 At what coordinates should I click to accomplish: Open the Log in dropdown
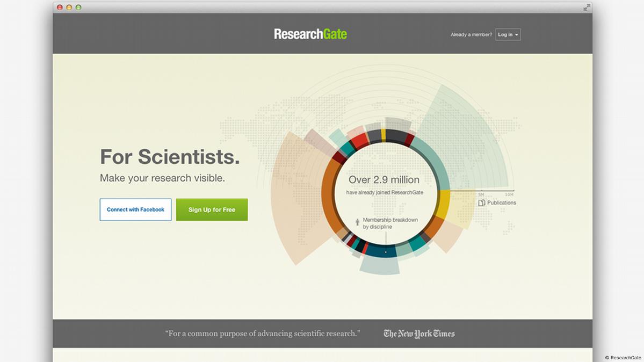[x=508, y=34]
